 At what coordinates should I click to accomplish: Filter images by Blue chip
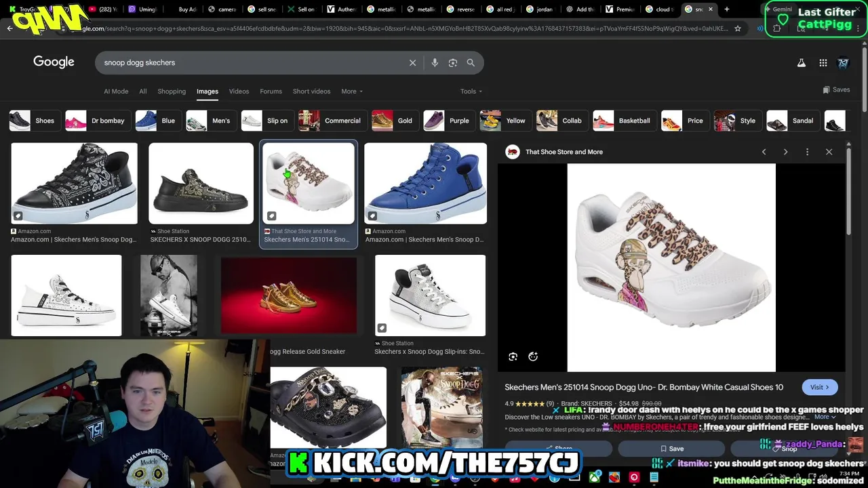pyautogui.click(x=157, y=121)
